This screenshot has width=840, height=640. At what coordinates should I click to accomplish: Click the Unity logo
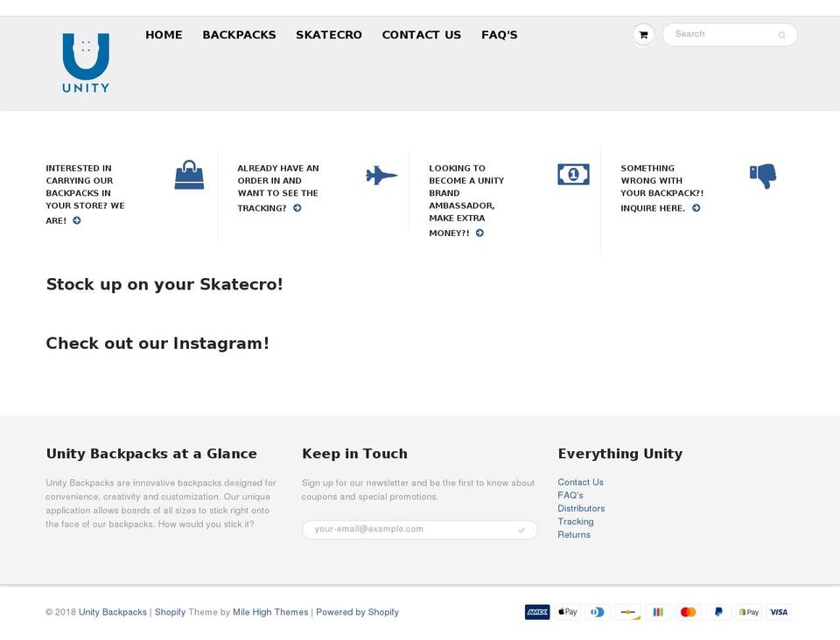(85, 61)
